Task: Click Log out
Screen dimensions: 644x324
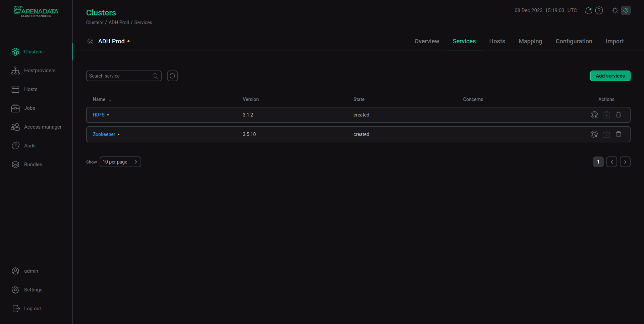Action: pos(33,309)
